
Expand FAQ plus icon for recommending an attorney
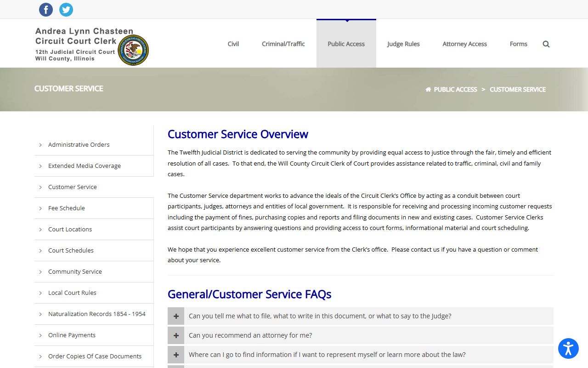click(x=176, y=335)
